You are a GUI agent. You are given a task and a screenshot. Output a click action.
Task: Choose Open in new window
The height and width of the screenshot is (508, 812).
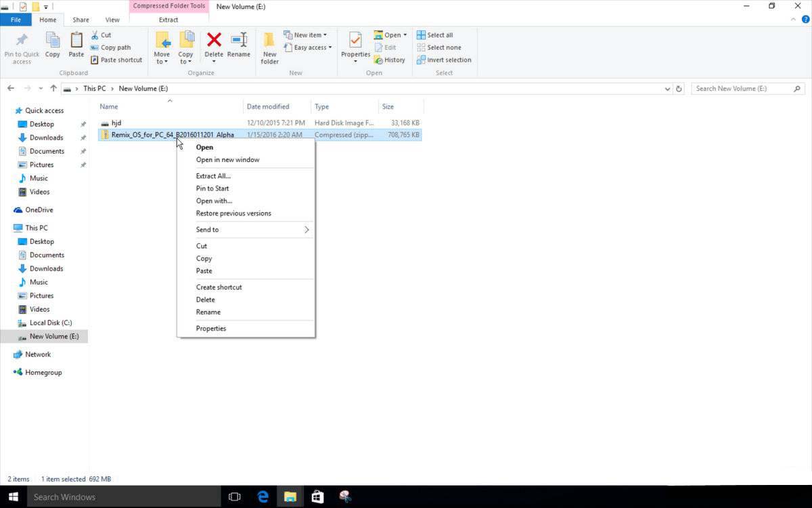click(x=246, y=160)
